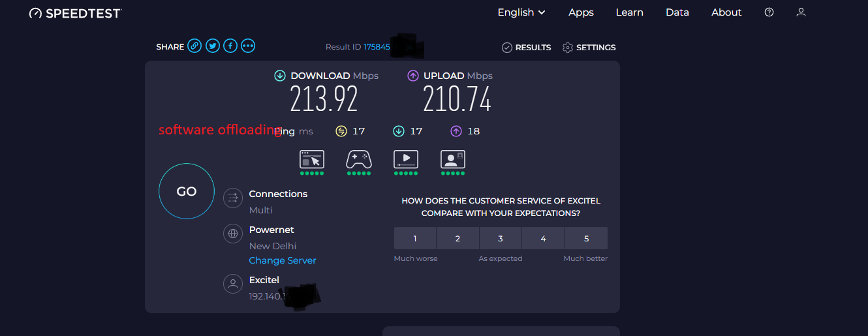The width and height of the screenshot is (868, 336).
Task: Open the Results page
Action: pyautogui.click(x=526, y=48)
